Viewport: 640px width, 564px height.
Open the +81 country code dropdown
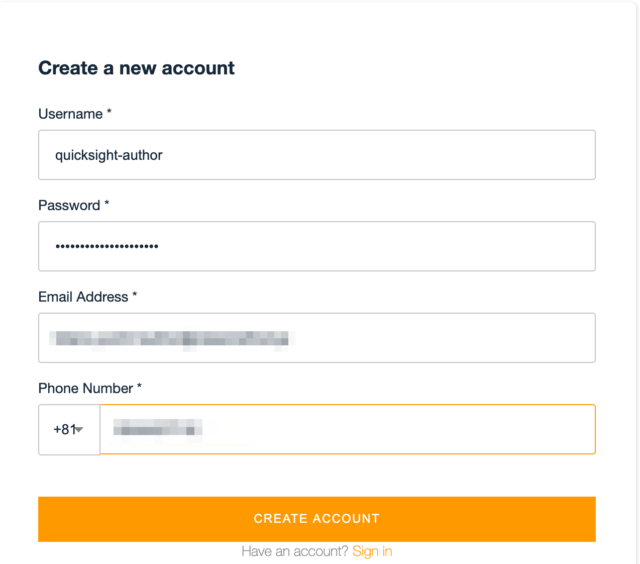click(69, 429)
